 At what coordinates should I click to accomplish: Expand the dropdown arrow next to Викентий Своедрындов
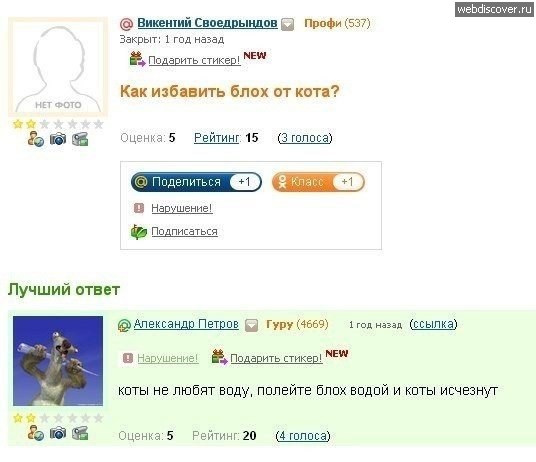(287, 25)
